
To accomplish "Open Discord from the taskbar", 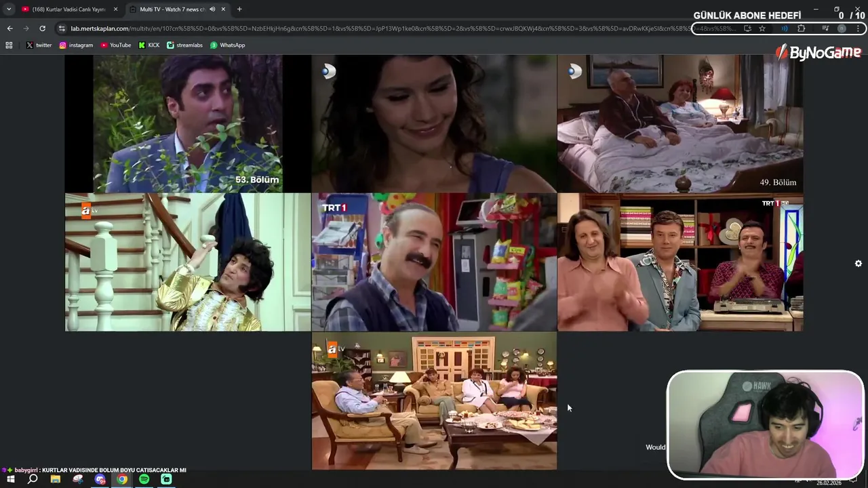I will 100,479.
